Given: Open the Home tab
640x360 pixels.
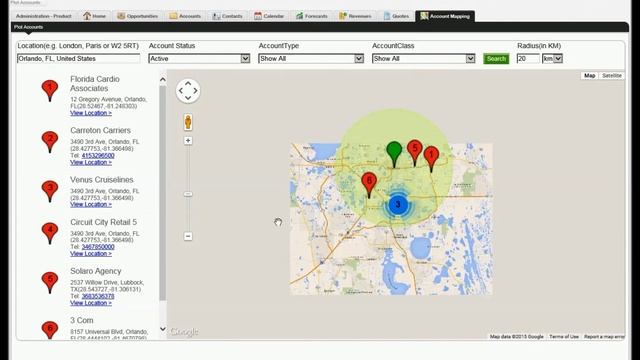Looking at the screenshot, I should pos(94,16).
